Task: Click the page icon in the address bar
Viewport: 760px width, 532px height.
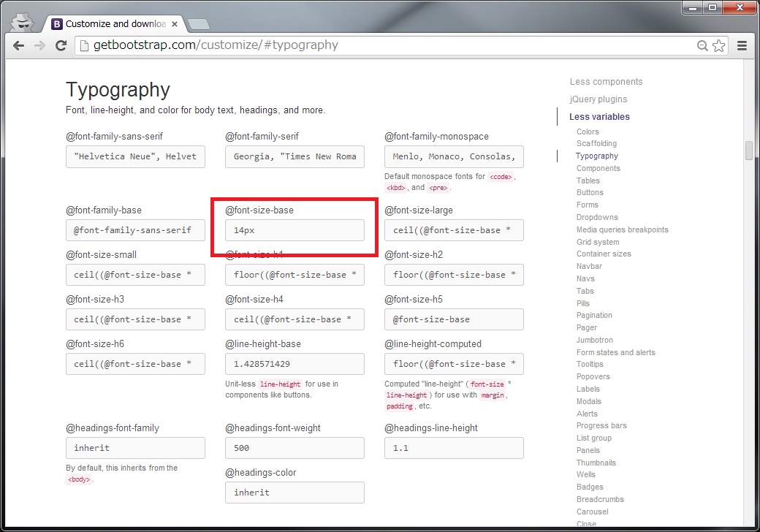Action: pos(83,45)
